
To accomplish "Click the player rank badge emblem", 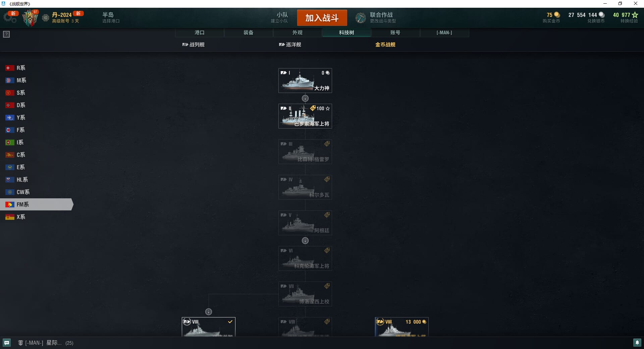I will [30, 18].
